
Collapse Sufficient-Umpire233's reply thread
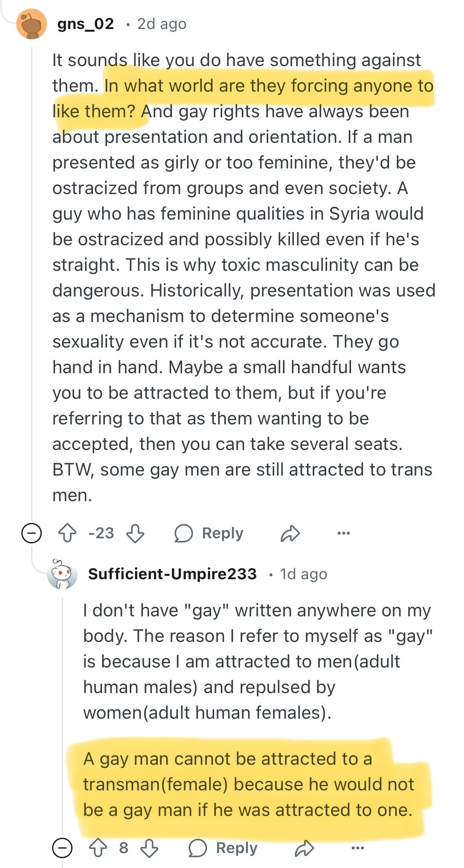pos(62,848)
